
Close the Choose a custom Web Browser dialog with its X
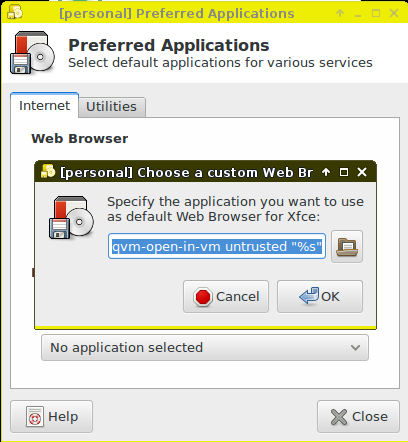(362, 172)
